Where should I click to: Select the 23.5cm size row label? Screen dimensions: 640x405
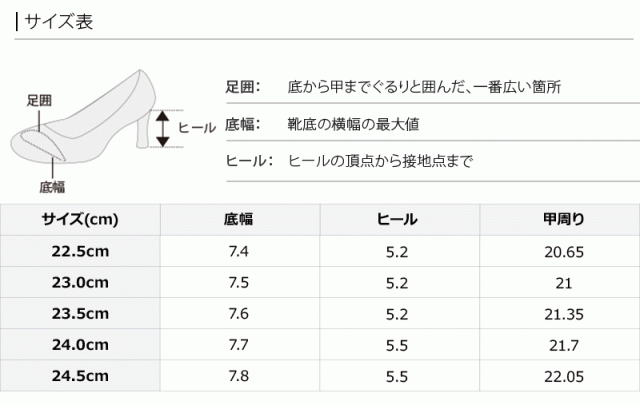80,315
